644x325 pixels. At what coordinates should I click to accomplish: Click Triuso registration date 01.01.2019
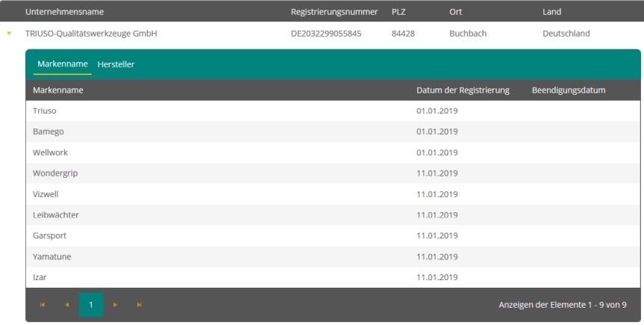click(x=437, y=111)
